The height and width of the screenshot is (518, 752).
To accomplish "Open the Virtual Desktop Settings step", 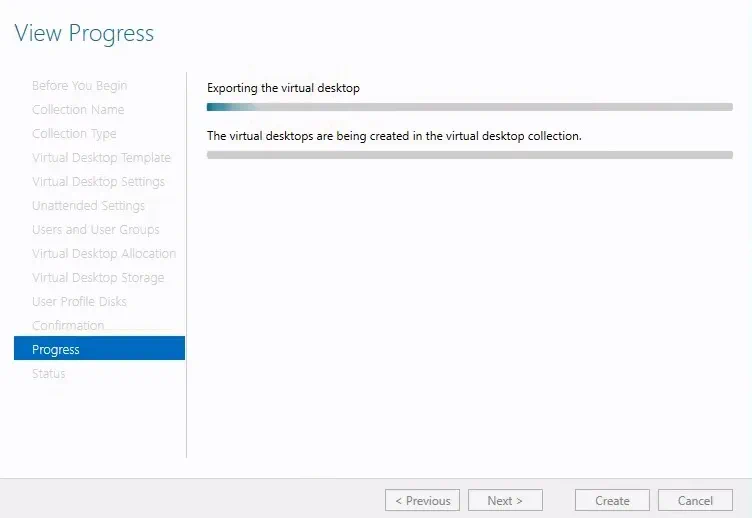I will pyautogui.click(x=98, y=182).
